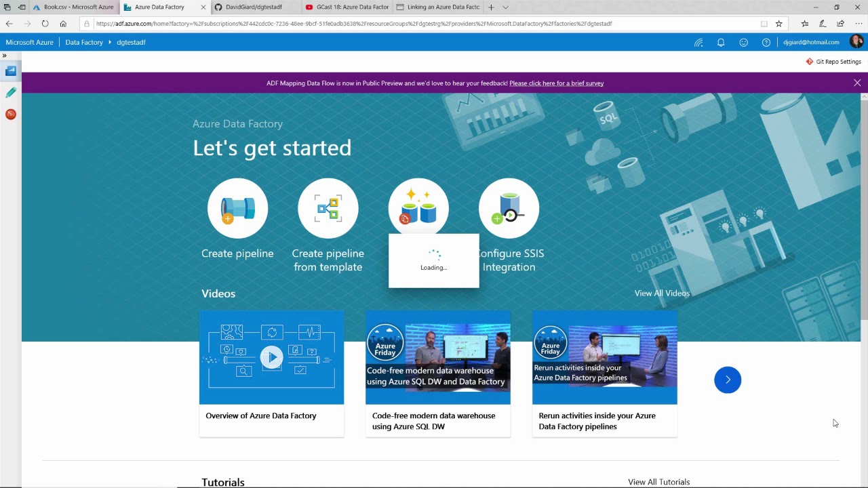Advance the videos carousel with blue arrow
Image resolution: width=868 pixels, height=488 pixels.
[728, 380]
